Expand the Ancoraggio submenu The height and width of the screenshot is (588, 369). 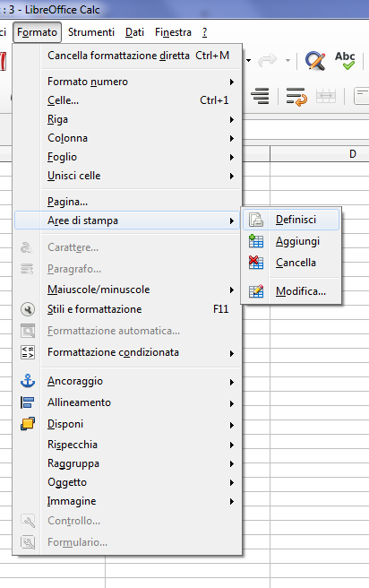[127, 381]
